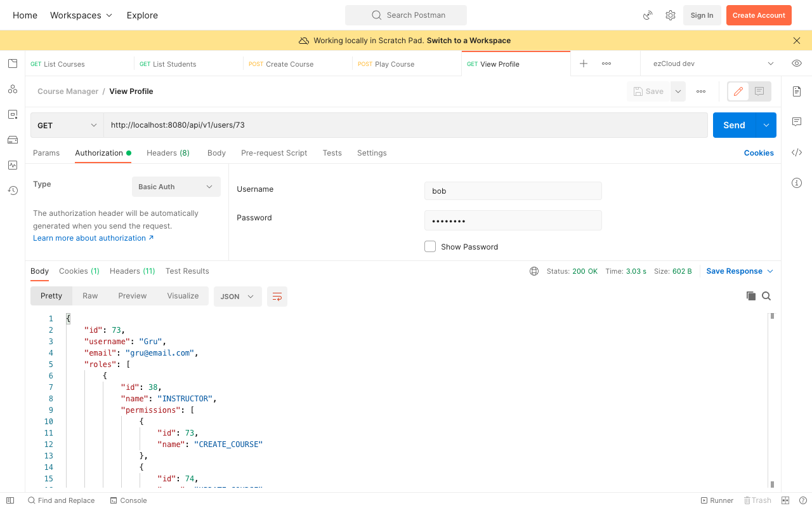Open the Workspaces dropdown
Image resolution: width=812 pixels, height=508 pixels.
81,15
